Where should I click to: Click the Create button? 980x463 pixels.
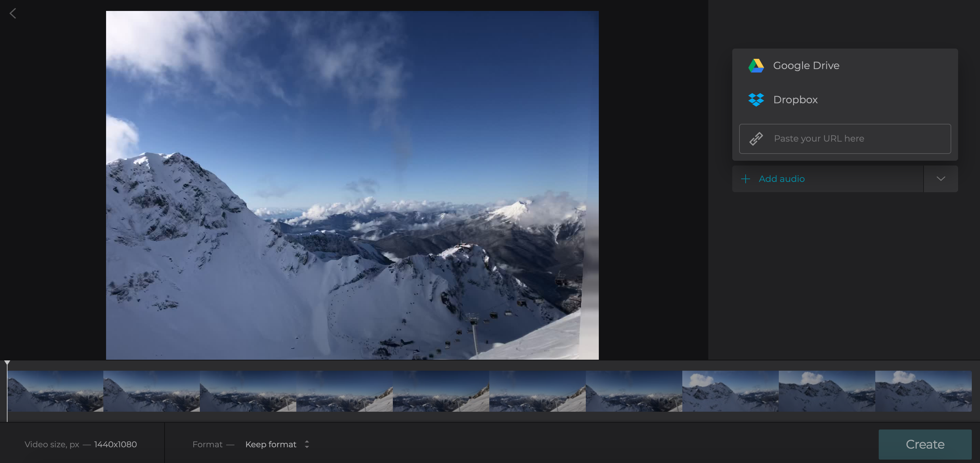point(925,444)
